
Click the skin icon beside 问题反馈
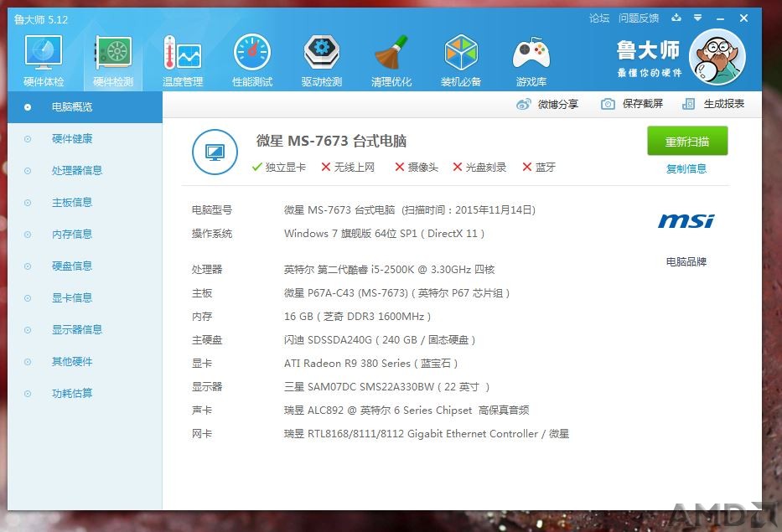pos(676,18)
